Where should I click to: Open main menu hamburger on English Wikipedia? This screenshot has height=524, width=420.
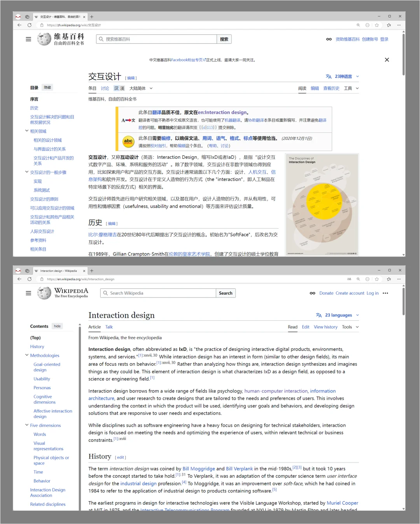28,293
